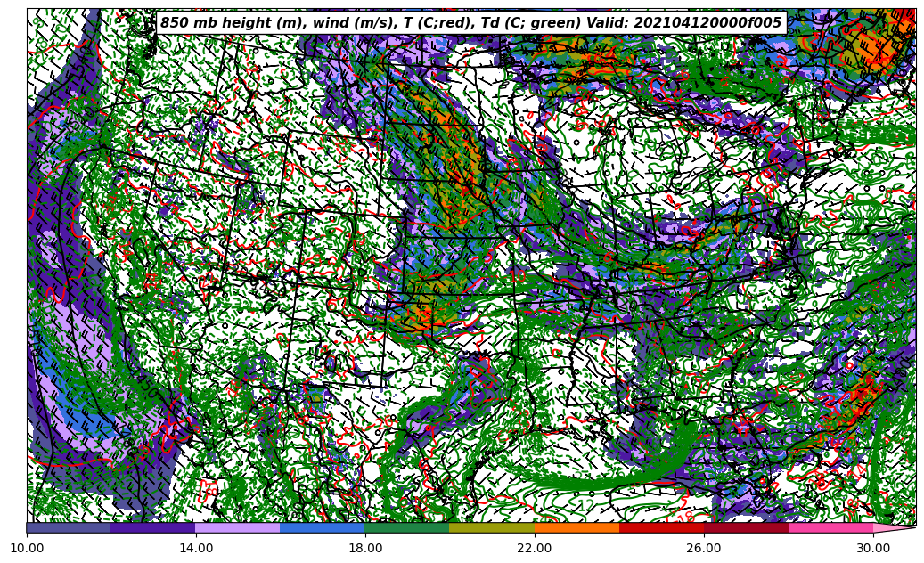Click the 10.00 colorbar tick label
Image resolution: width=924 pixels, height=563 pixels.
(27, 548)
